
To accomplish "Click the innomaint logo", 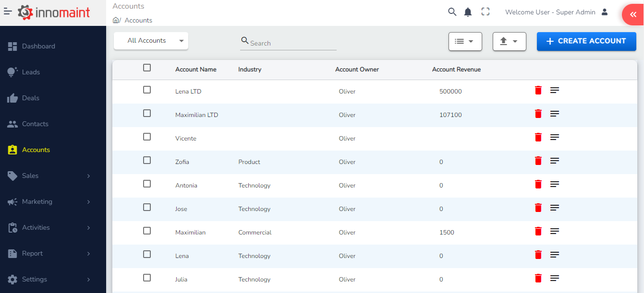I will coord(54,12).
